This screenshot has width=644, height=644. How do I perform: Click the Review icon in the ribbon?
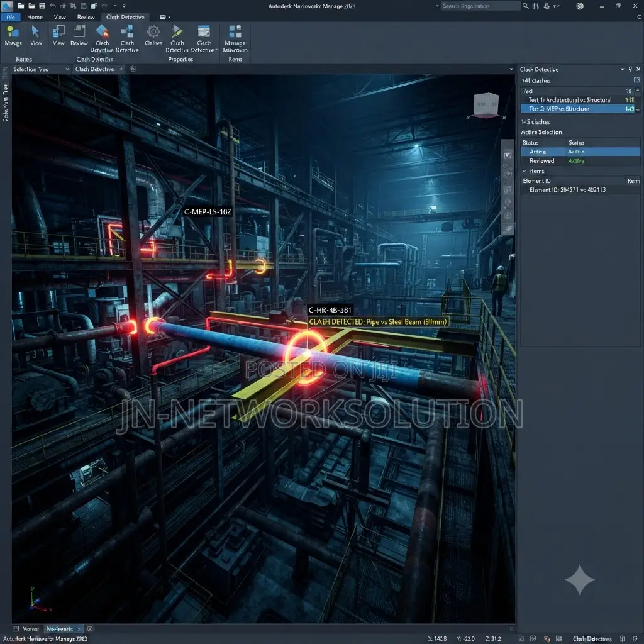[79, 31]
